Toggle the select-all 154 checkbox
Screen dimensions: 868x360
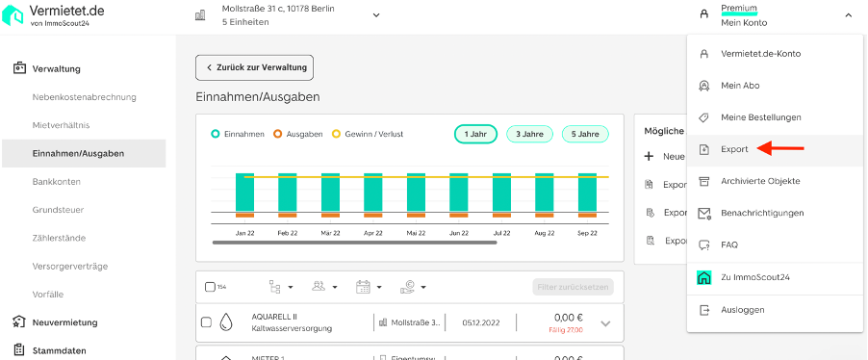click(210, 287)
